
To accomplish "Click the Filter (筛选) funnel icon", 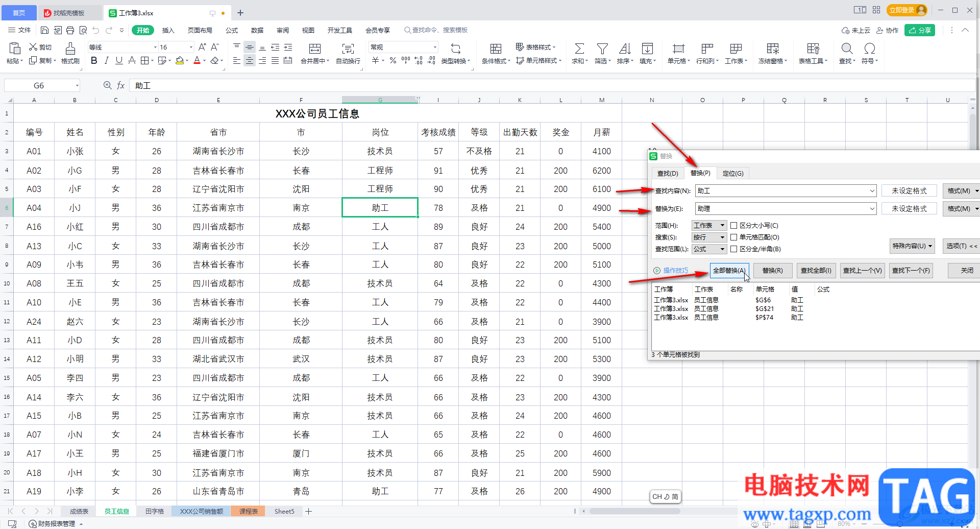I will (602, 49).
